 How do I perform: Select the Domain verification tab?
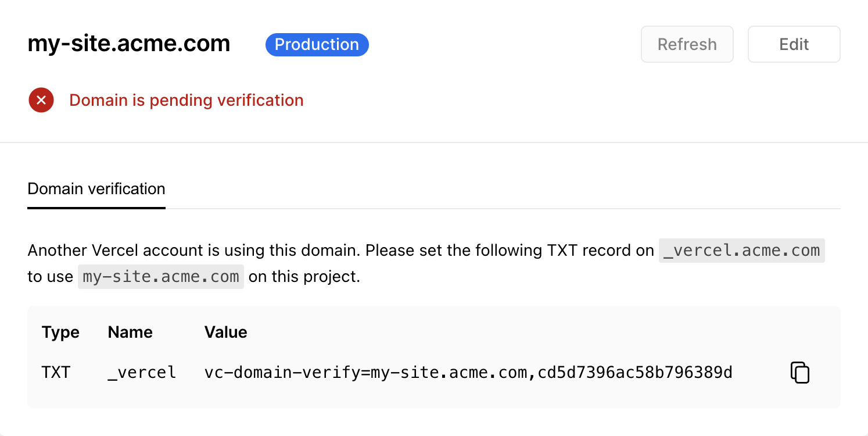point(96,189)
